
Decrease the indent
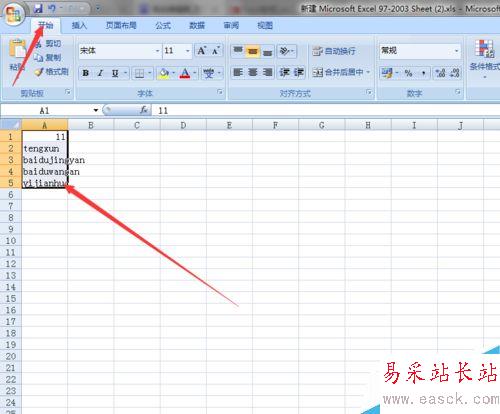click(x=284, y=72)
